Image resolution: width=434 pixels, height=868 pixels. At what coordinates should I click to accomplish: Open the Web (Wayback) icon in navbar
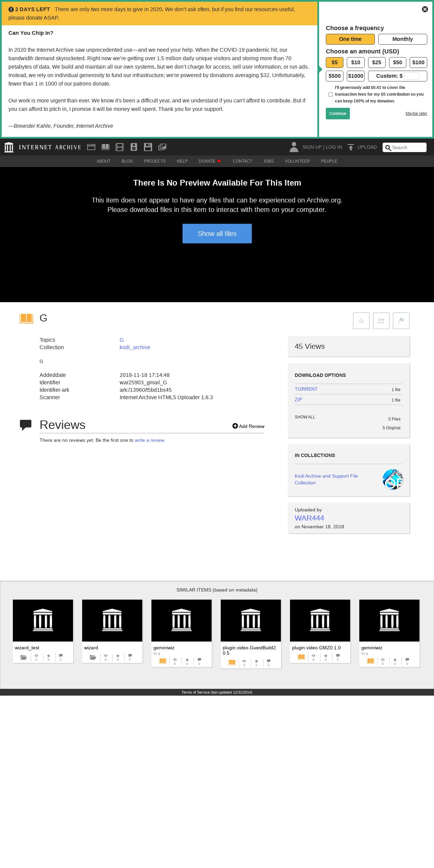tap(91, 147)
